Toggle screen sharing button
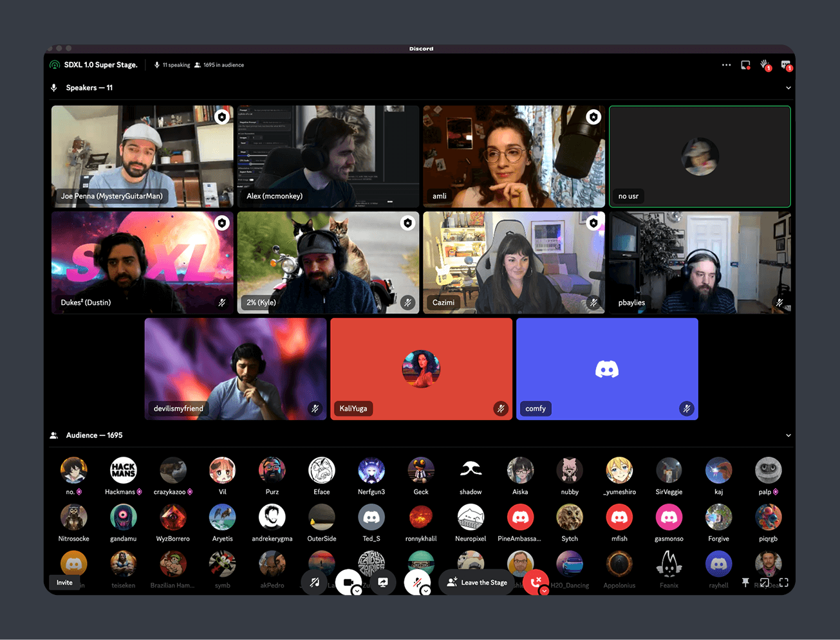 [x=383, y=582]
